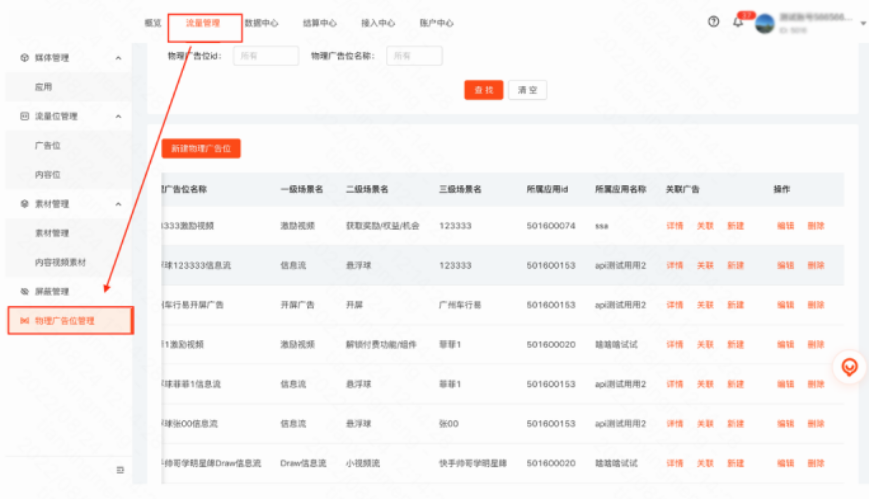Open 详情 for the 123333信息流 row

674,265
